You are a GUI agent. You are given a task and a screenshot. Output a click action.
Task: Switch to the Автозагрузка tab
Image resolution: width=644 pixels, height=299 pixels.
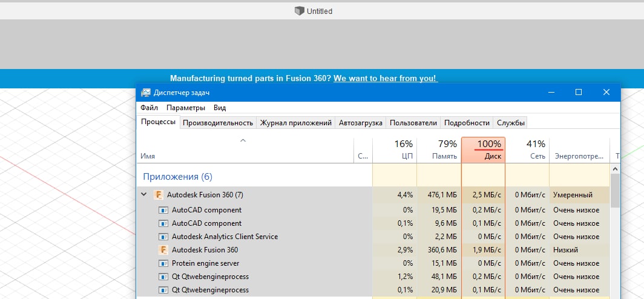click(x=361, y=123)
